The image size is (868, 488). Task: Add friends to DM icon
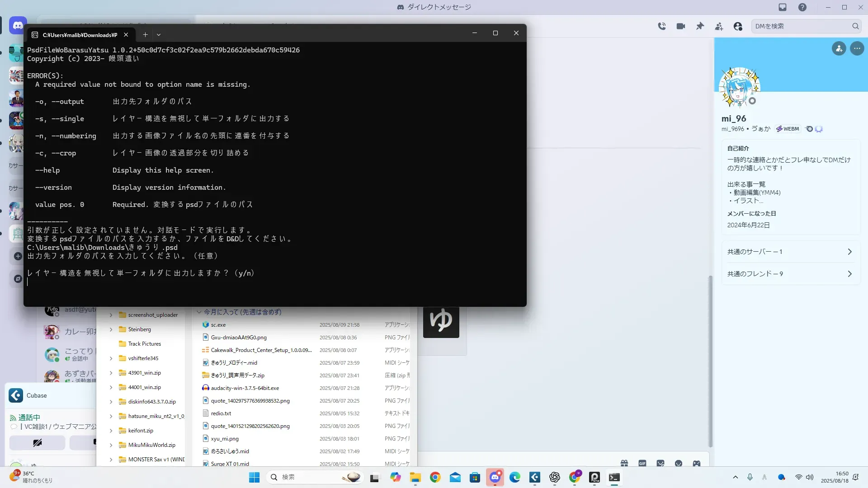(x=719, y=26)
